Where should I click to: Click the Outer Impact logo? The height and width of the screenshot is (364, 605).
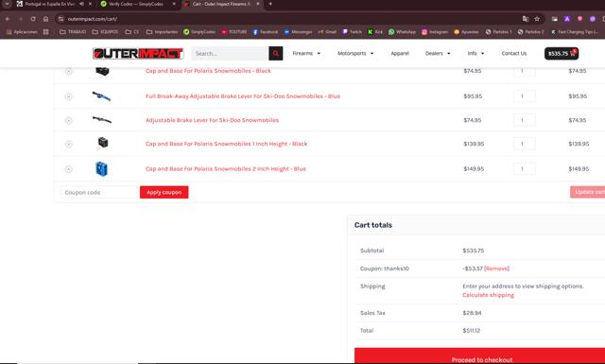click(138, 54)
